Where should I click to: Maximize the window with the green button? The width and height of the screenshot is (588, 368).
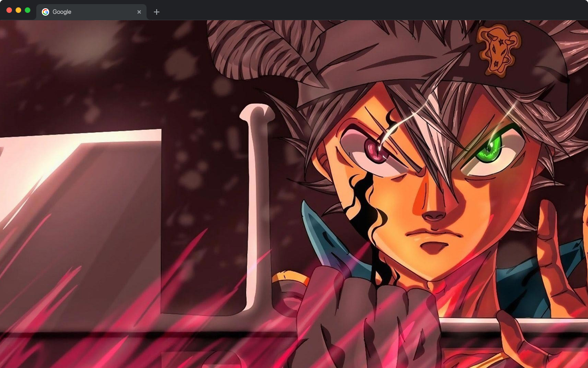pyautogui.click(x=28, y=10)
